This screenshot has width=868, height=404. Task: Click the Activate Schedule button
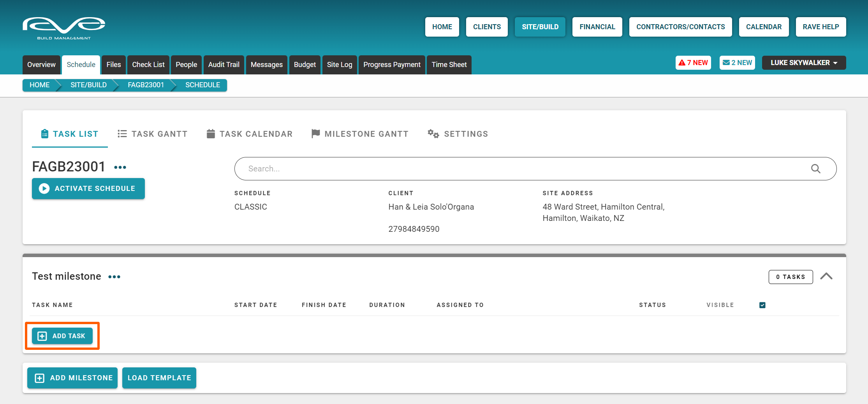(x=88, y=189)
